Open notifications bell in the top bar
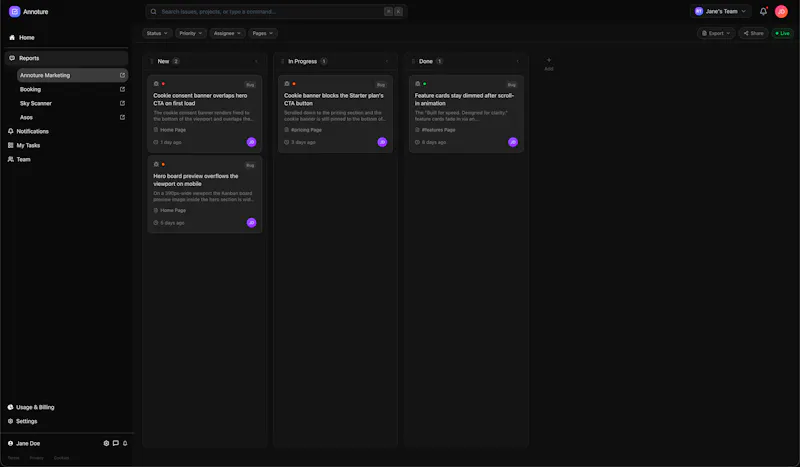The height and width of the screenshot is (467, 800). coord(763,11)
